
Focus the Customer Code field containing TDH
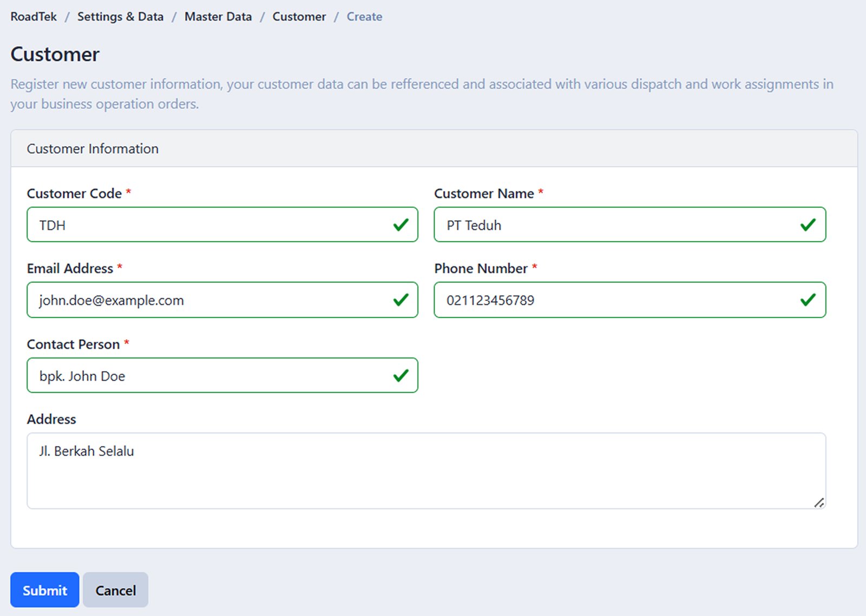211,225
